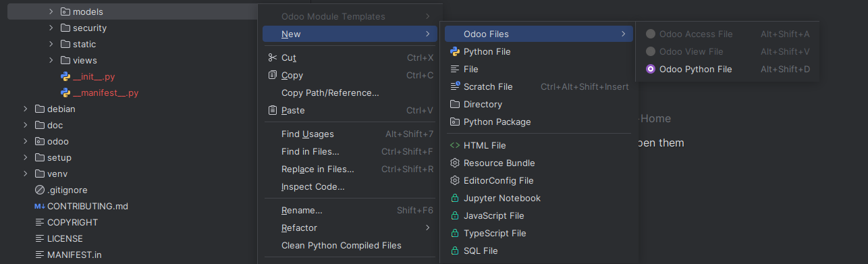Select the LICENSE file
The height and width of the screenshot is (264, 868).
click(x=133, y=238)
